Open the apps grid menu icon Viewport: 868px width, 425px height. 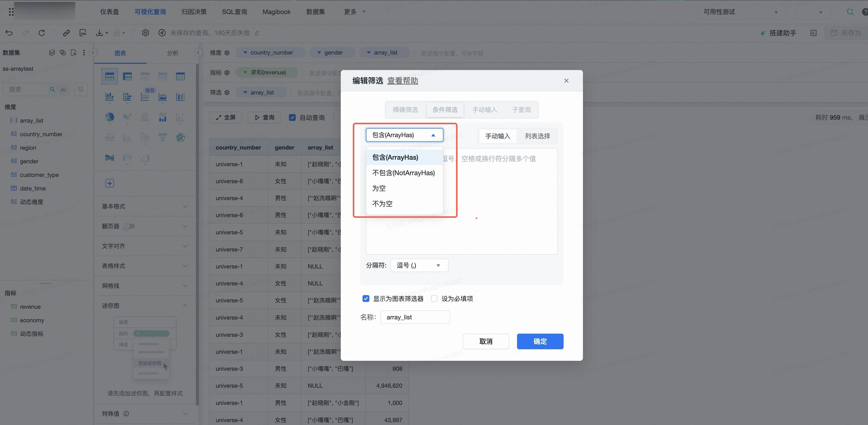11,12
